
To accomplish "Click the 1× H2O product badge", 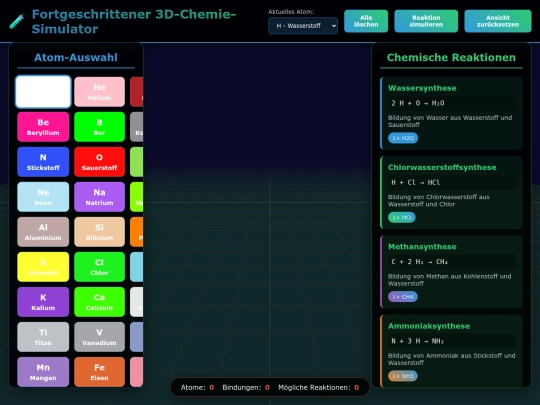I will [403, 138].
